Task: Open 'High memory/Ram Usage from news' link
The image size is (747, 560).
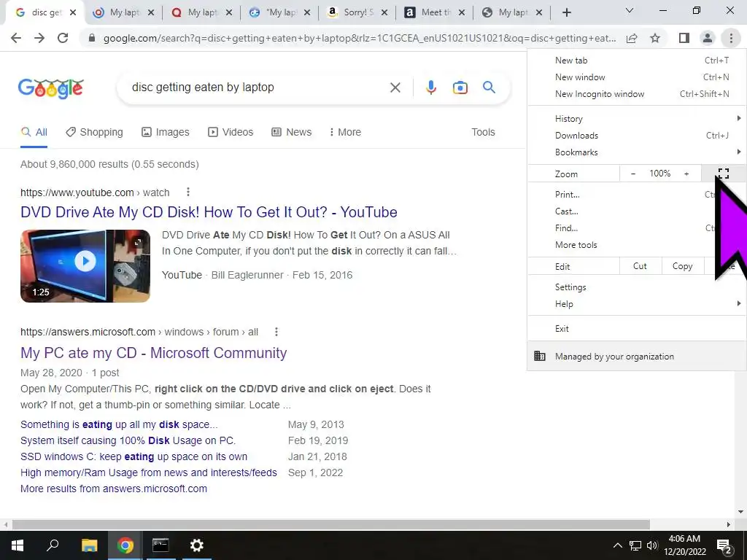Action: click(x=149, y=472)
